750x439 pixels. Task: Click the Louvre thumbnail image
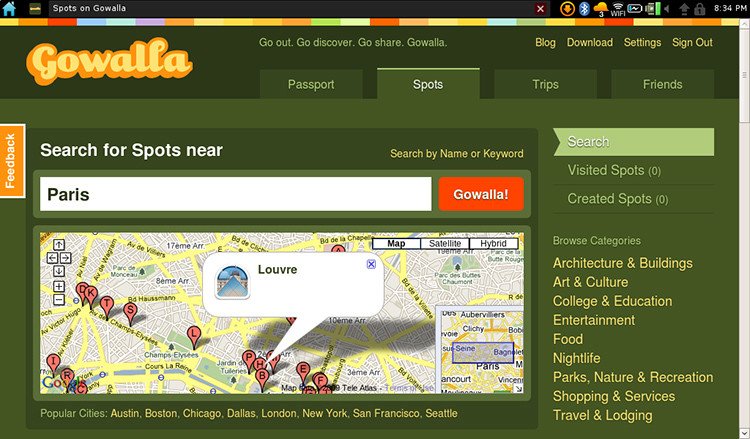232,282
